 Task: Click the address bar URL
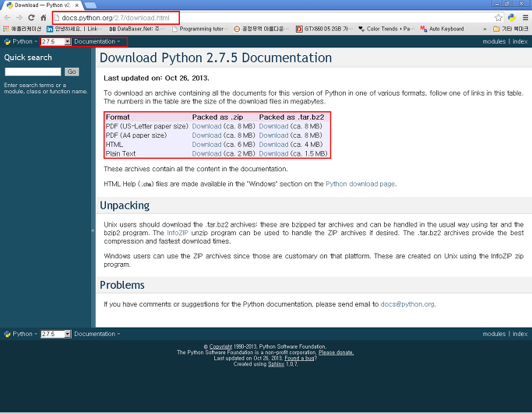tap(115, 18)
